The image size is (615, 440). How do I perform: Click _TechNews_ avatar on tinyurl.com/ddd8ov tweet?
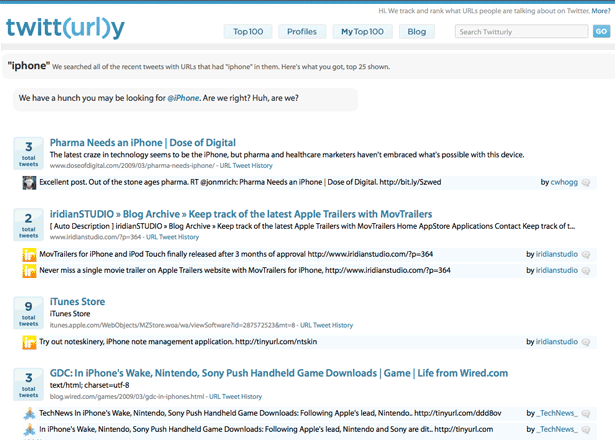(29, 414)
